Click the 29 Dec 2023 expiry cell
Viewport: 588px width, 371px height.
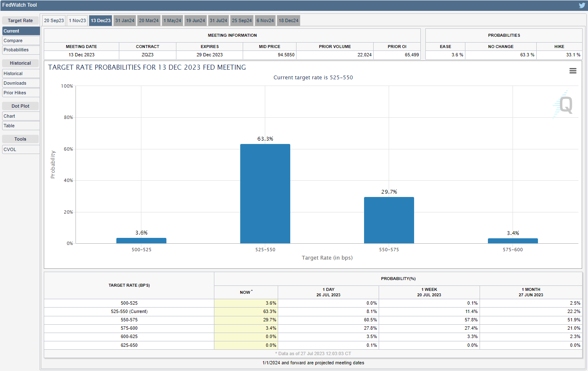pos(210,55)
